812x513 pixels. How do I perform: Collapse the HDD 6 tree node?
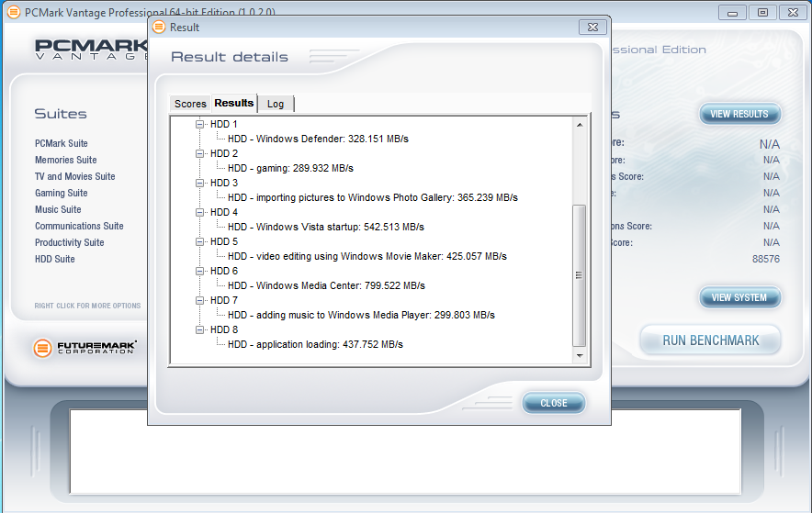click(x=199, y=271)
